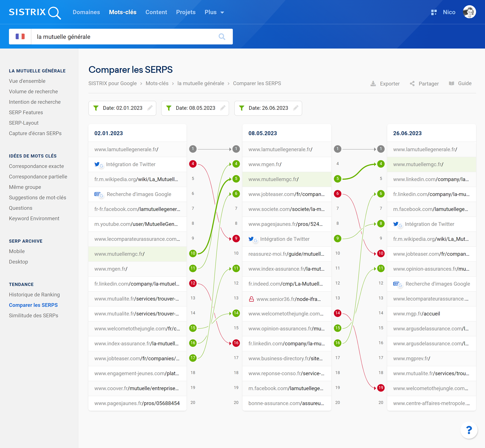Open SERP Features in the sidebar

pos(26,113)
